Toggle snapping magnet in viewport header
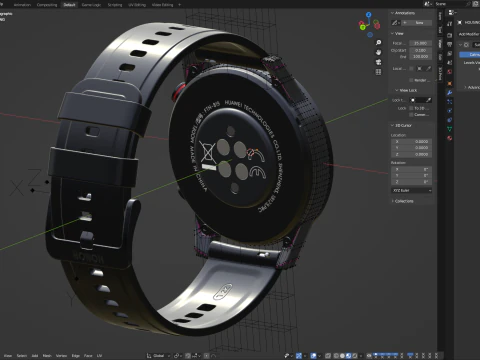The image size is (480, 360). [188, 356]
